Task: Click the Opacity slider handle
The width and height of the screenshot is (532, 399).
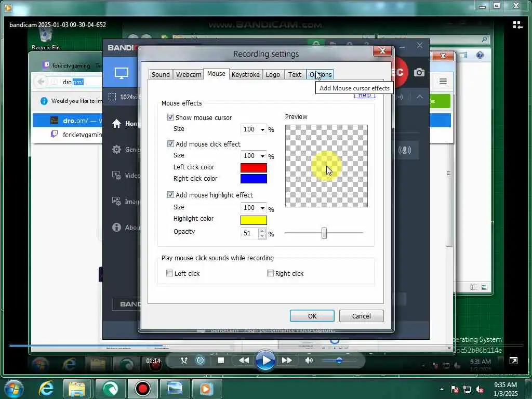Action: point(324,233)
